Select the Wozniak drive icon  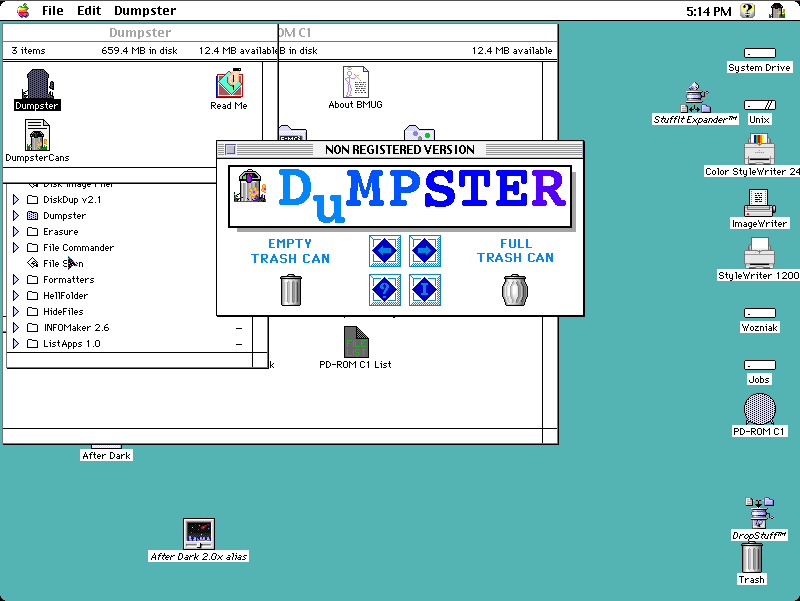click(759, 313)
